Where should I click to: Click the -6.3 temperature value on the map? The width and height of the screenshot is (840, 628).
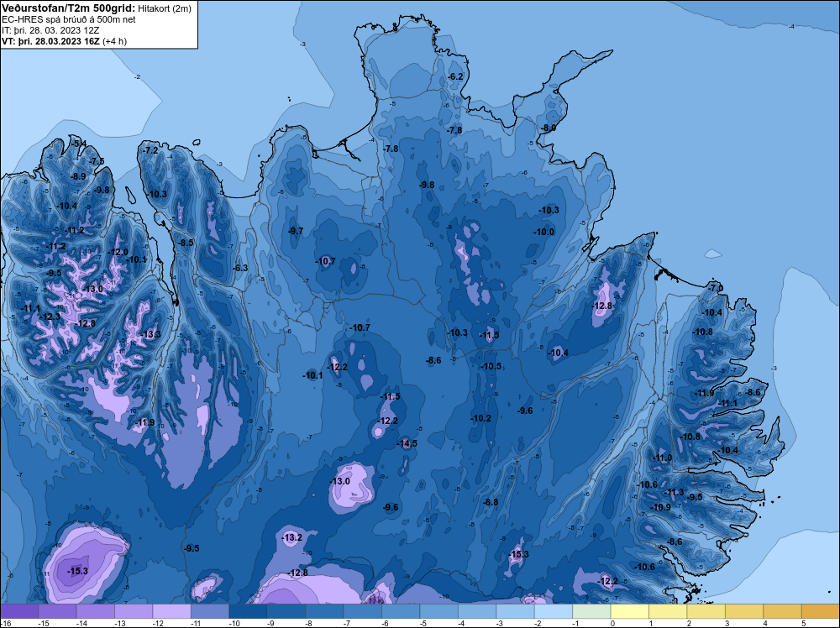240,268
